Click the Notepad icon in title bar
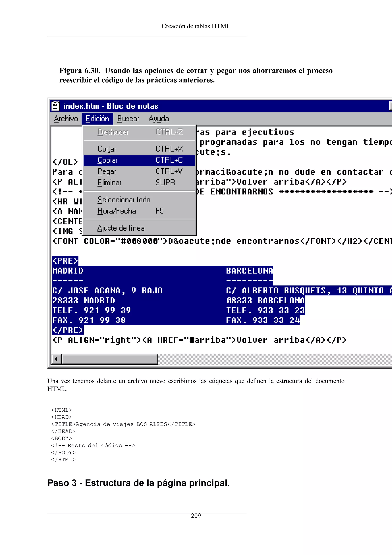 coord(56,106)
